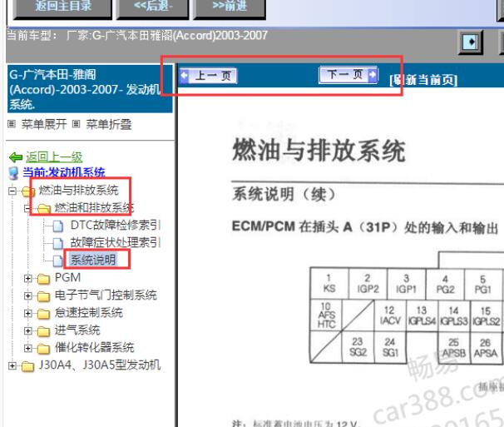Viewport: 504px width, 427px height.
Task: Click the 菜单折叠 square icon
Action: (76, 124)
